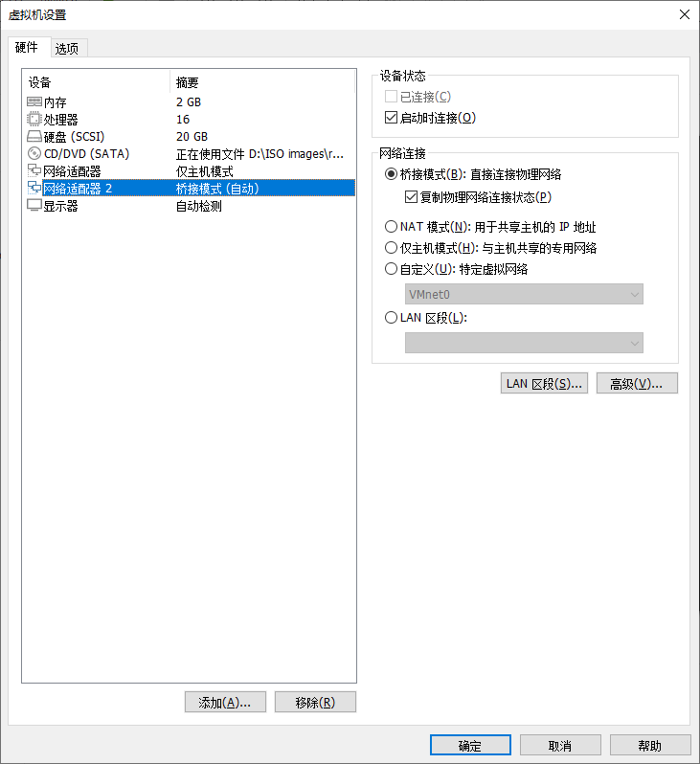Click the hard disk (SCSI) drive icon
700x764 pixels.
coord(34,136)
